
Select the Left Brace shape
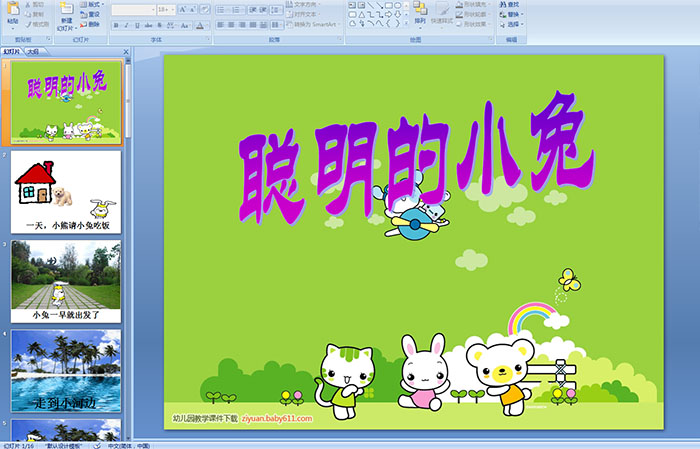click(389, 24)
